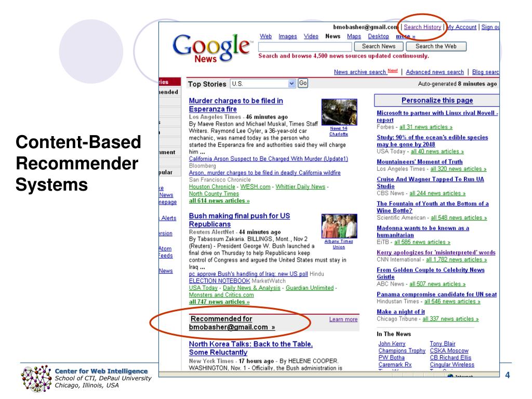This screenshot has height=399, width=532.
Task: Open Cruise And Wagner Tapped story
Action: point(430,182)
